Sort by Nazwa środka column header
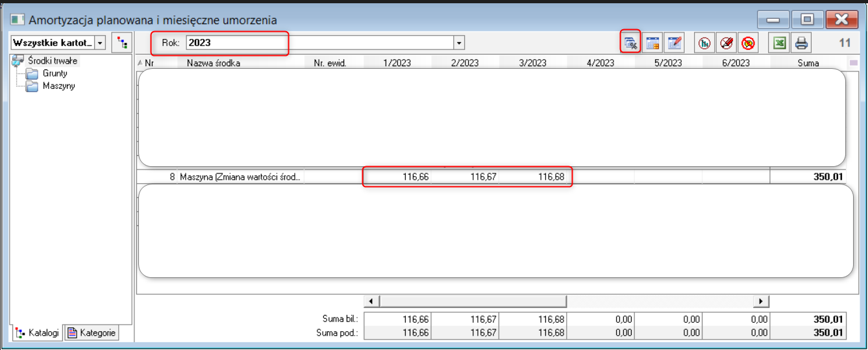The image size is (868, 350). [x=242, y=63]
